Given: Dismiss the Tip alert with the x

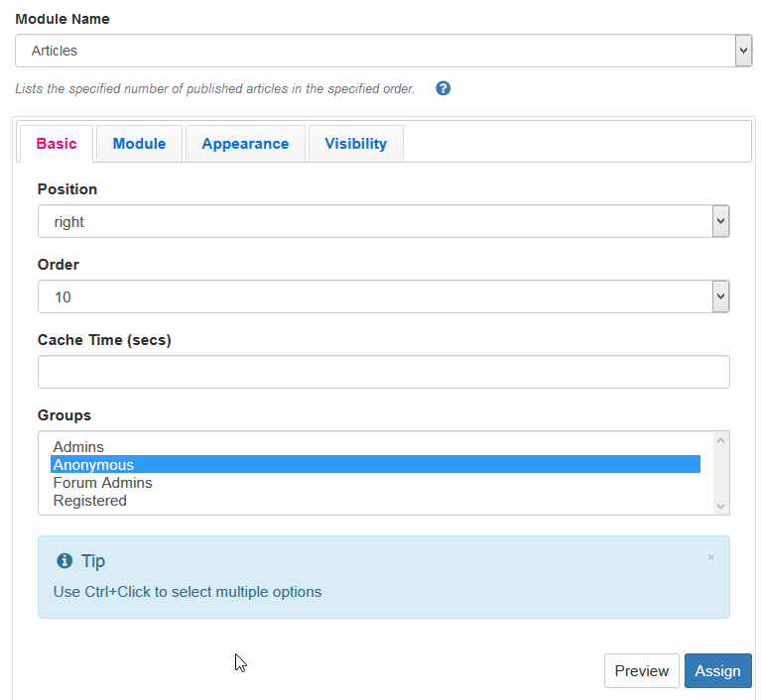Looking at the screenshot, I should [x=710, y=557].
